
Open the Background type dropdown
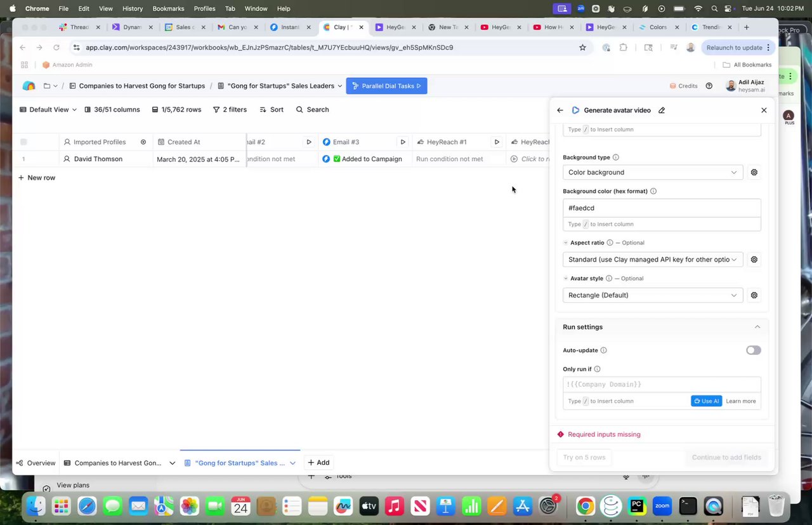pyautogui.click(x=652, y=172)
